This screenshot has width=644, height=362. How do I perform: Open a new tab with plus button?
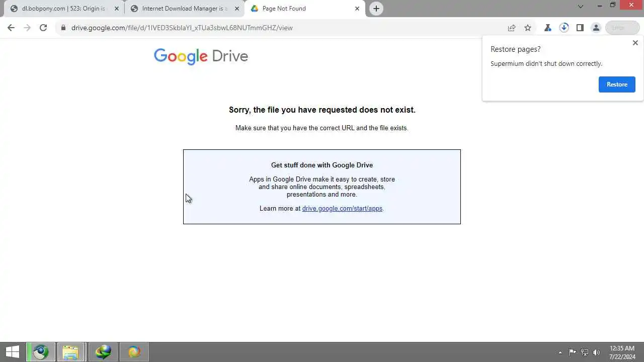pyautogui.click(x=376, y=9)
